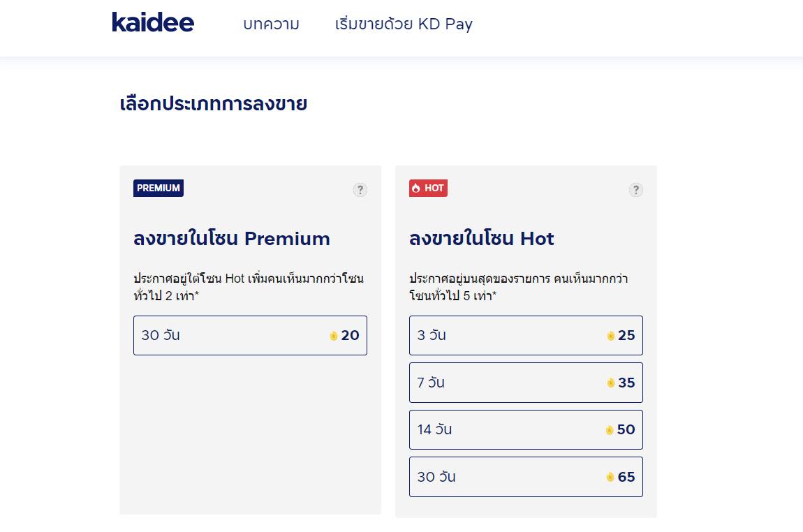Open เริ่มขายด้วย KD Pay link
The width and height of the screenshot is (803, 532).
click(404, 24)
